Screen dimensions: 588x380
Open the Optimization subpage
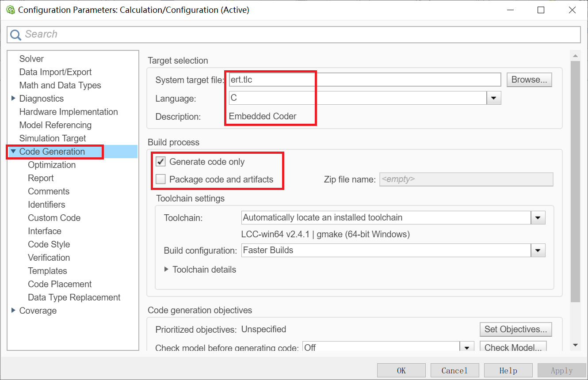click(x=52, y=165)
